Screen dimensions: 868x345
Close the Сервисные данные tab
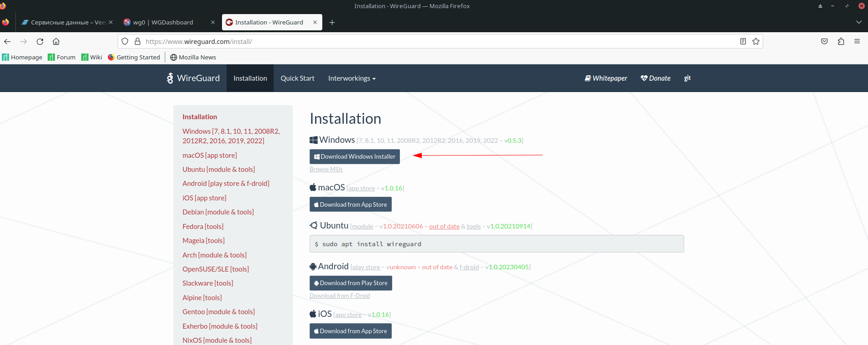(x=111, y=22)
